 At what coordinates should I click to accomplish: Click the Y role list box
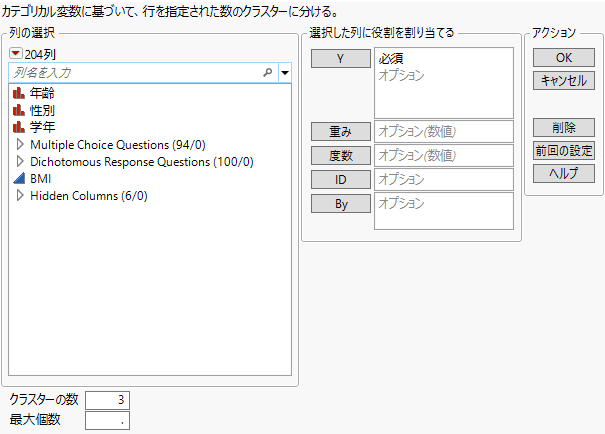(444, 83)
